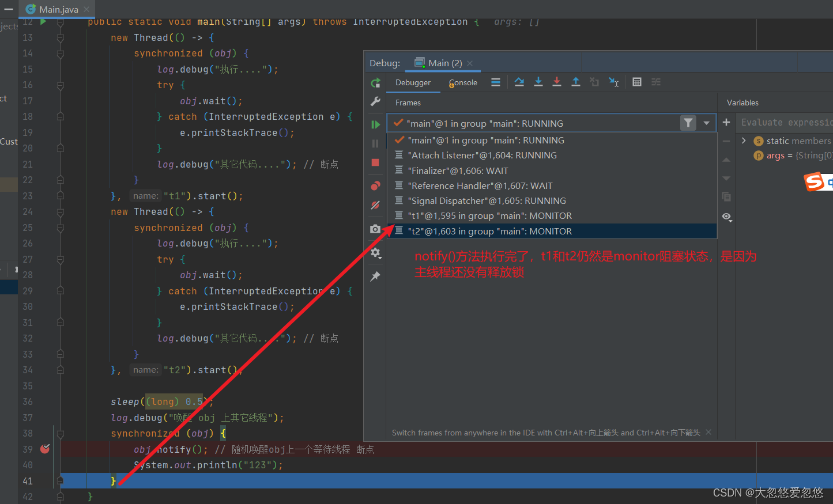The height and width of the screenshot is (504, 833).
Task: Click line 41 closing brace in editor
Action: click(x=113, y=481)
